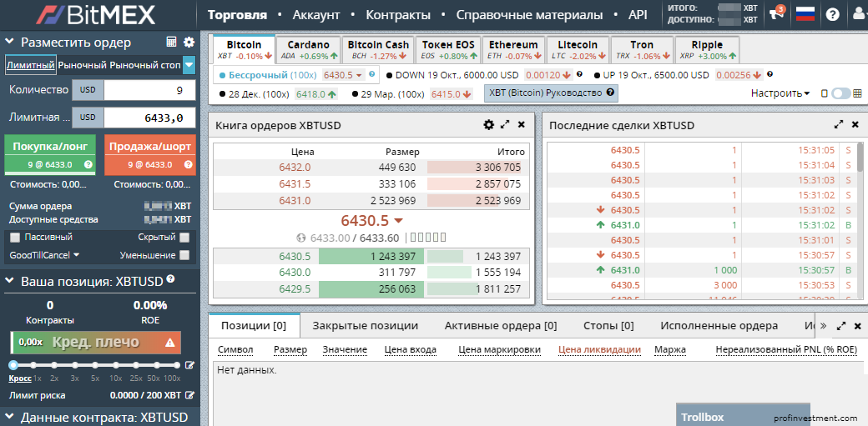The height and width of the screenshot is (426, 868).
Task: Open help for UP 19 Oct contract
Action: pyautogui.click(x=770, y=74)
